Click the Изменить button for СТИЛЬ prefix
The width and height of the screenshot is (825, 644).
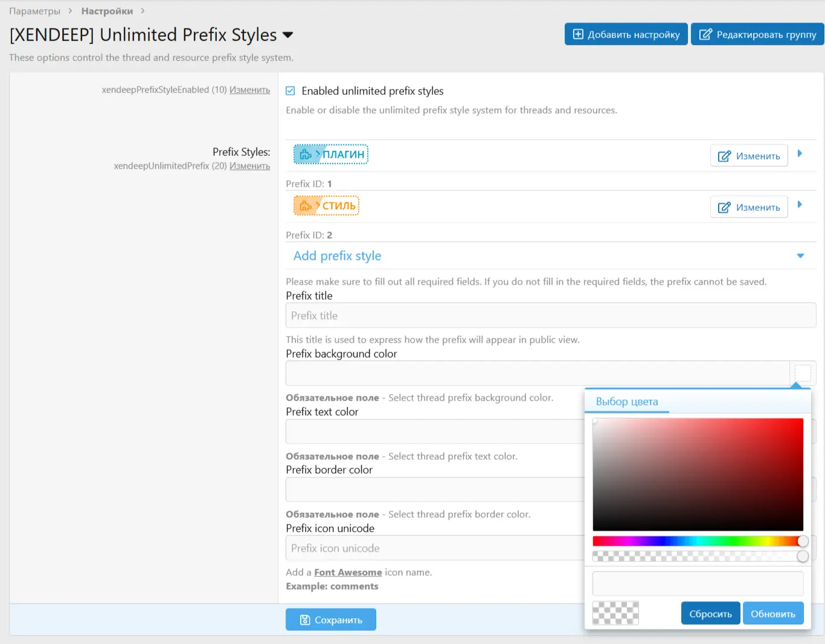[x=749, y=207]
